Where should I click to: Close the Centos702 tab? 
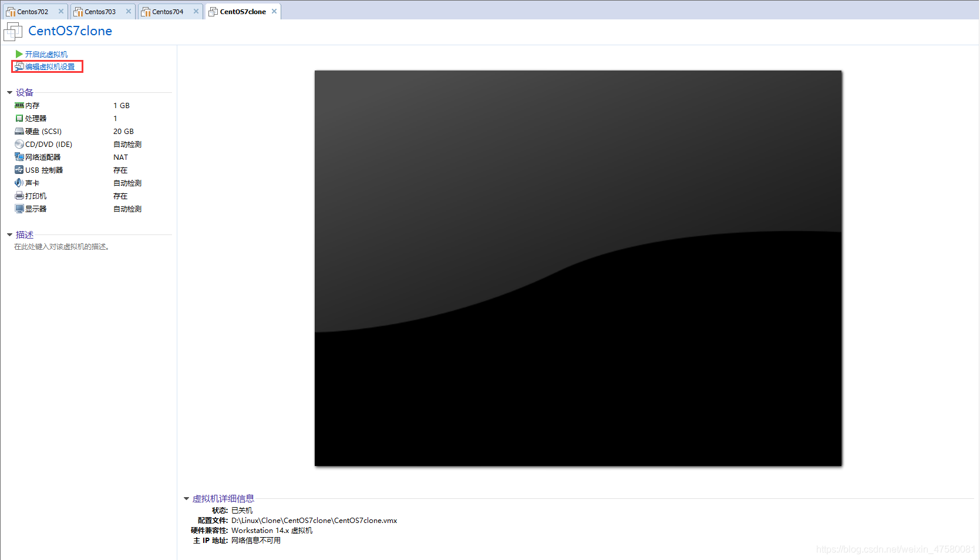(x=61, y=11)
